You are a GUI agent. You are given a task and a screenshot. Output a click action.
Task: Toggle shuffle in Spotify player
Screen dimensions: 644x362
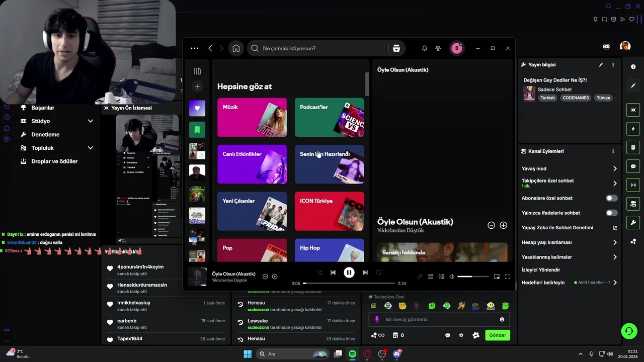tap(319, 273)
